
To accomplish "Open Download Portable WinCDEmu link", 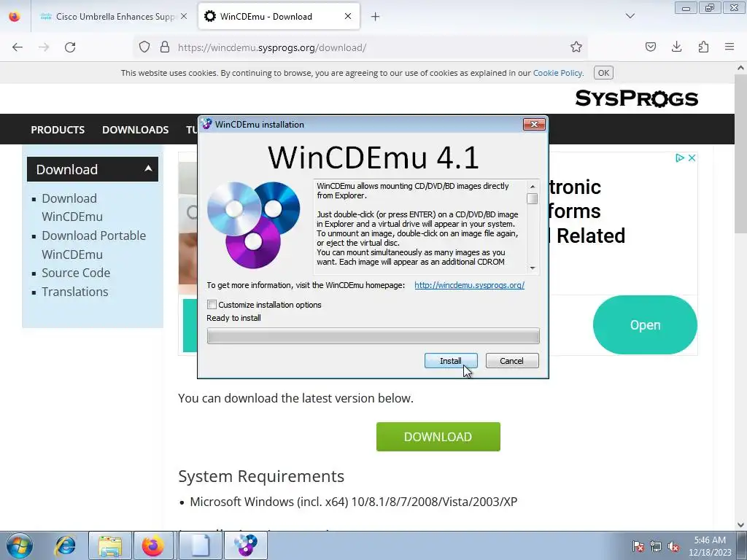I will pyautogui.click(x=93, y=245).
